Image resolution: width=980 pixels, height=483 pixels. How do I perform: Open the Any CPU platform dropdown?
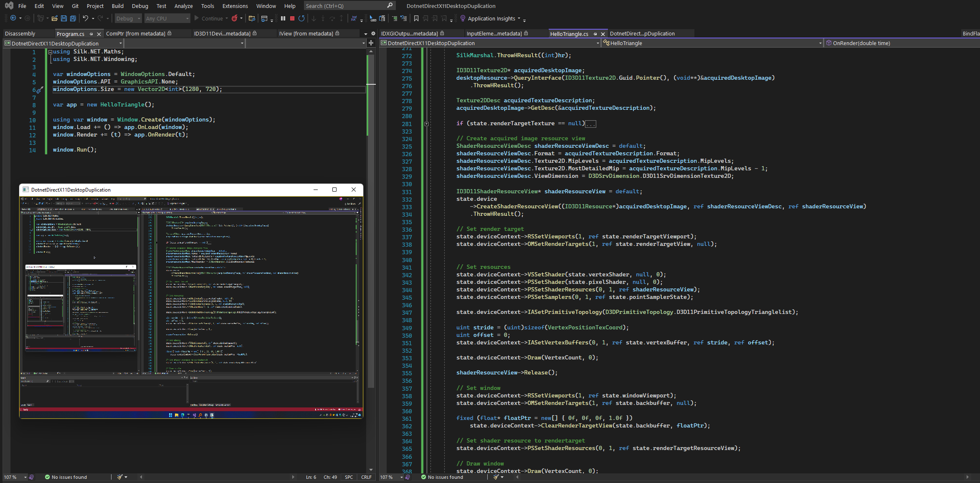click(x=167, y=18)
